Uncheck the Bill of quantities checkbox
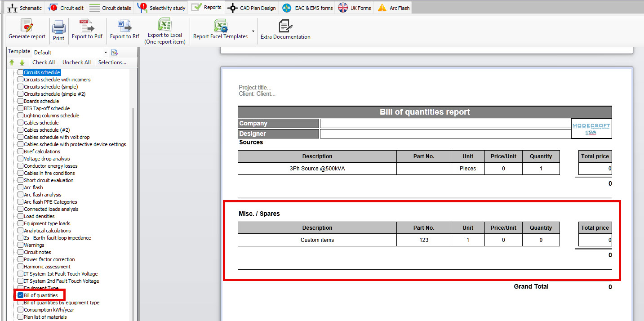 (x=20, y=295)
